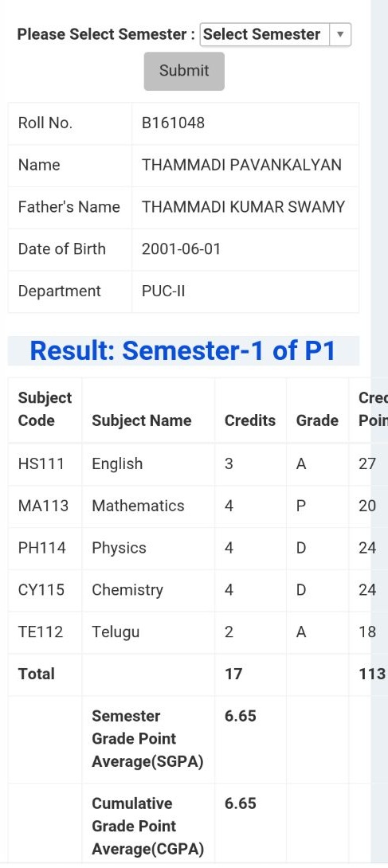Select the HS111 English row
Screen dimensions: 388x868
(189, 464)
